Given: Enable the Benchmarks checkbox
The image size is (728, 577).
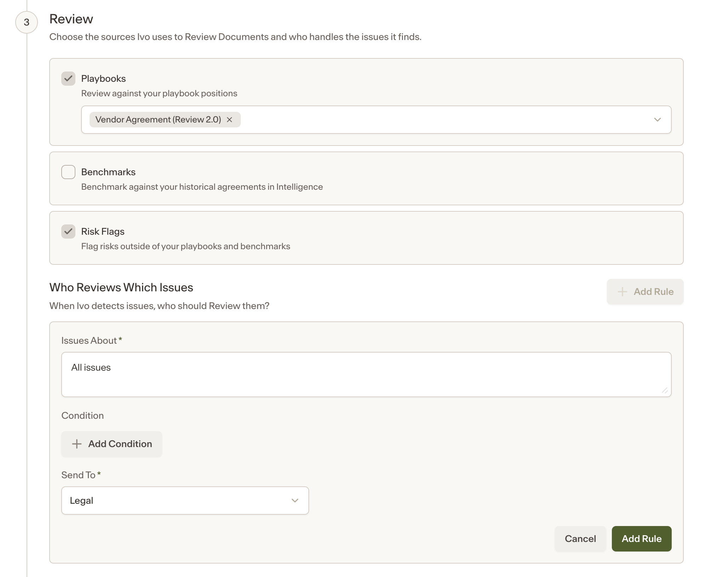Looking at the screenshot, I should pos(68,172).
